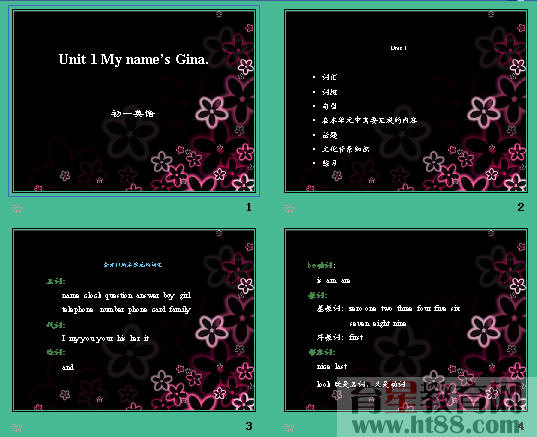This screenshot has width=537, height=437.
Task: Click slide number 1 label
Action: 249,207
